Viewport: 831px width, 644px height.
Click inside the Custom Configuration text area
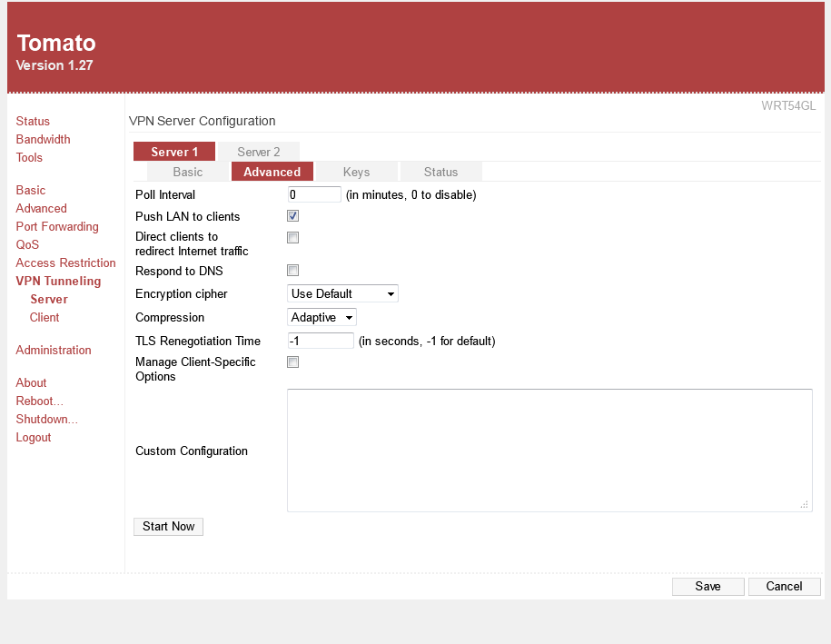pos(549,451)
